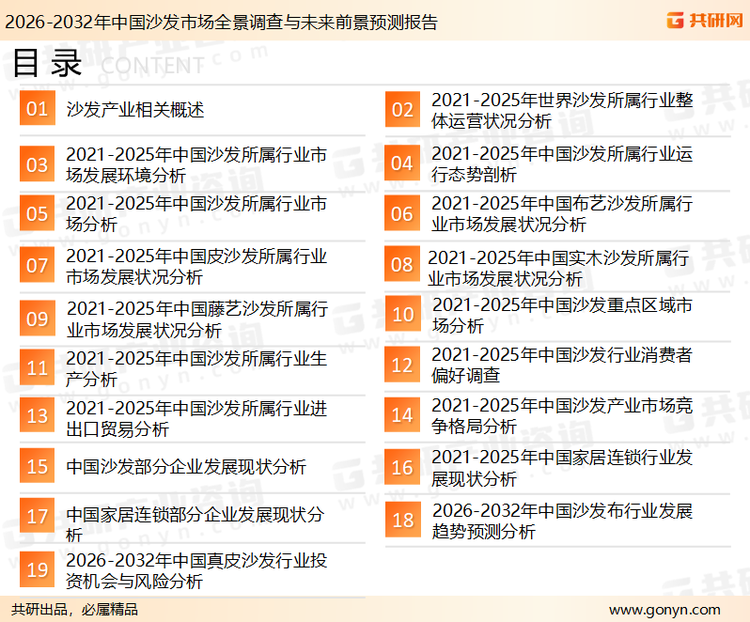The width and height of the screenshot is (750, 622).
Task: Click the orange 02 chapter number box
Action: point(402,110)
